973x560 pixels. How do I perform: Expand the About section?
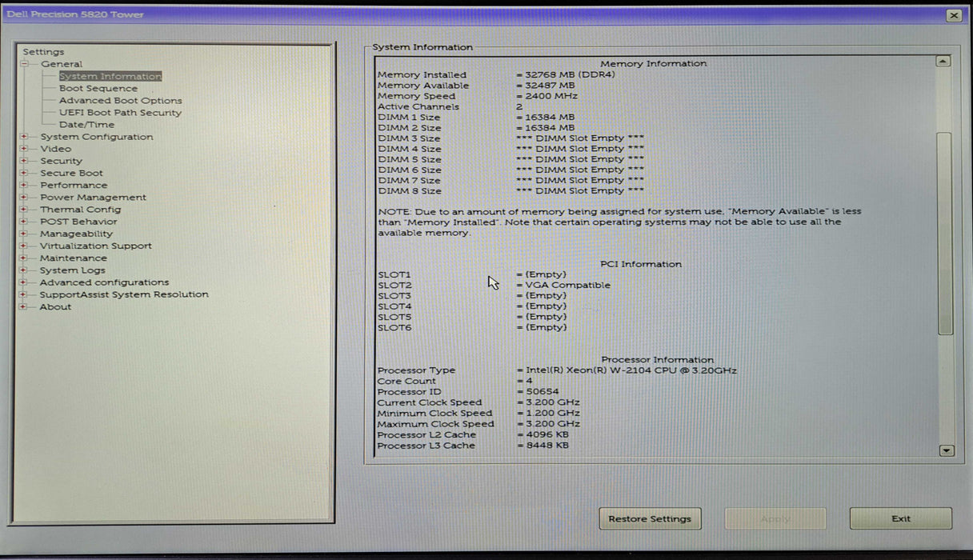(x=25, y=306)
